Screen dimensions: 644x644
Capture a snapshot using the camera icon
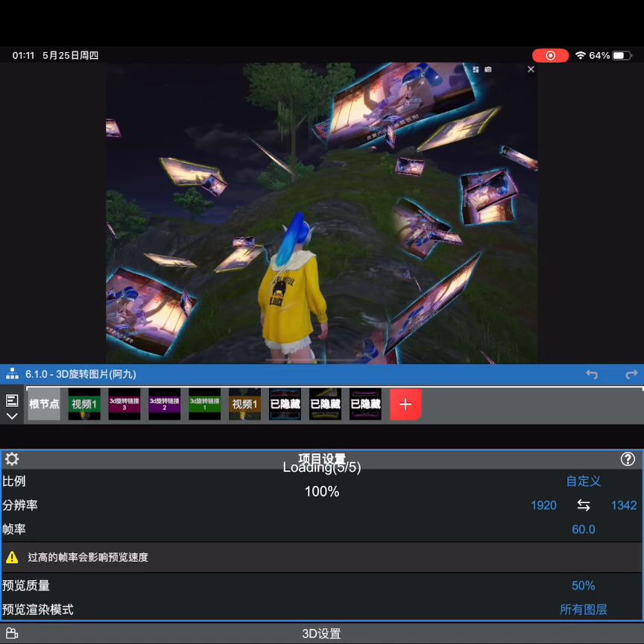coord(488,69)
